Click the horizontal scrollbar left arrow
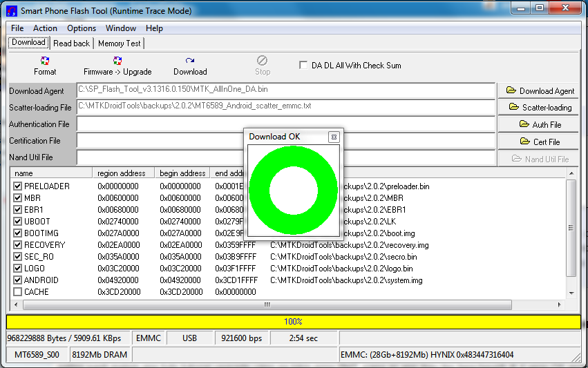The width and height of the screenshot is (588, 368). coord(16,304)
